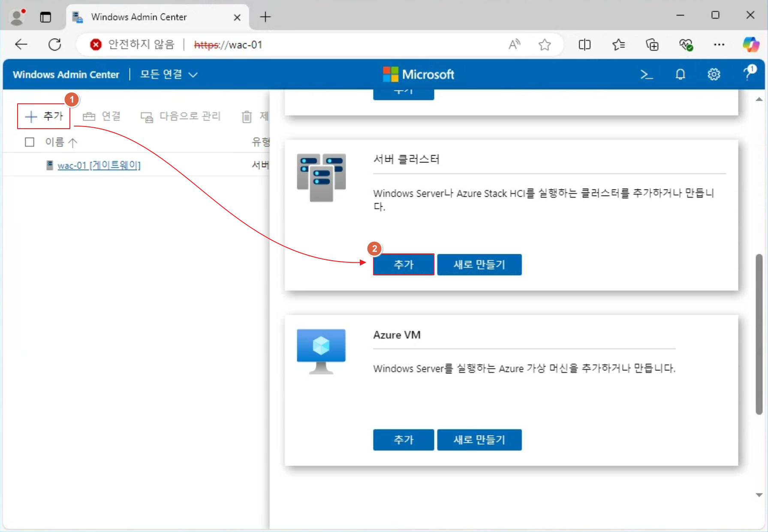The height and width of the screenshot is (532, 768).
Task: Open browser essentials heart icon
Action: click(x=686, y=45)
